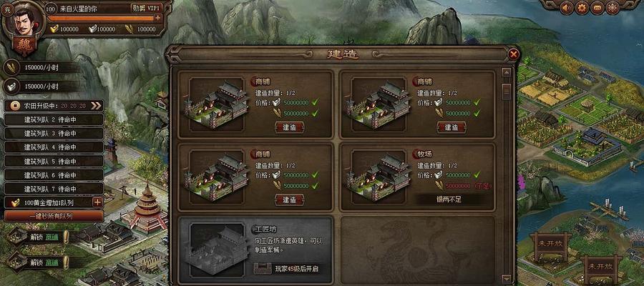The height and width of the screenshot is (286, 644).
Task: Select 建筑列队 5 待命中 queue row
Action: (54, 162)
